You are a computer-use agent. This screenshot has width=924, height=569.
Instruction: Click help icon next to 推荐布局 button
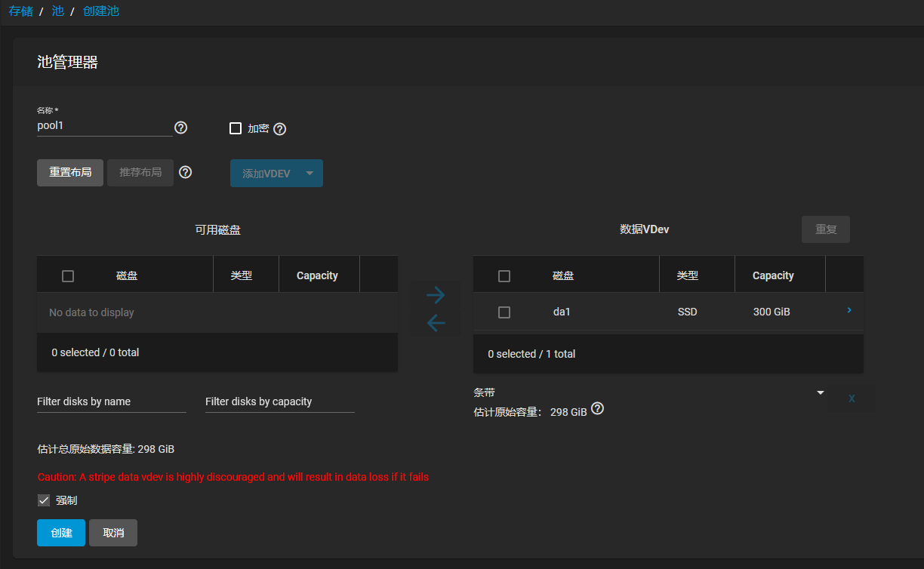pyautogui.click(x=185, y=172)
